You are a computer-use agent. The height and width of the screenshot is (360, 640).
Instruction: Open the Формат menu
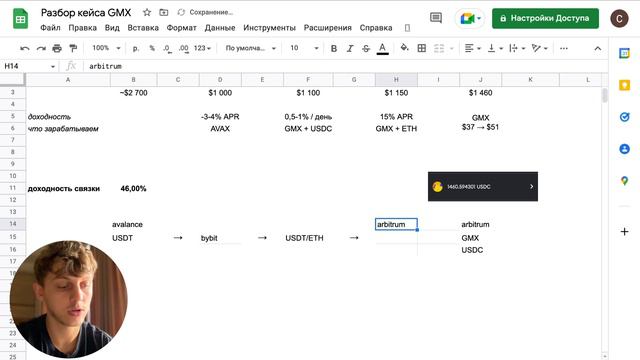[181, 28]
